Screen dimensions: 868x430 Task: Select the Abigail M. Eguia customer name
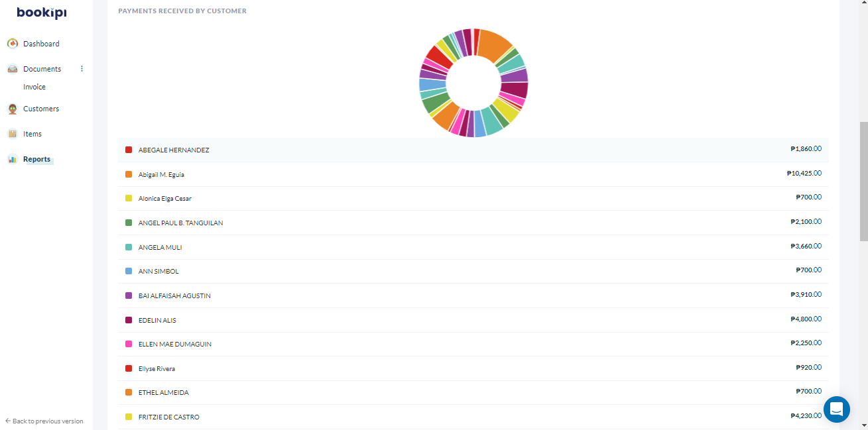[x=161, y=175]
